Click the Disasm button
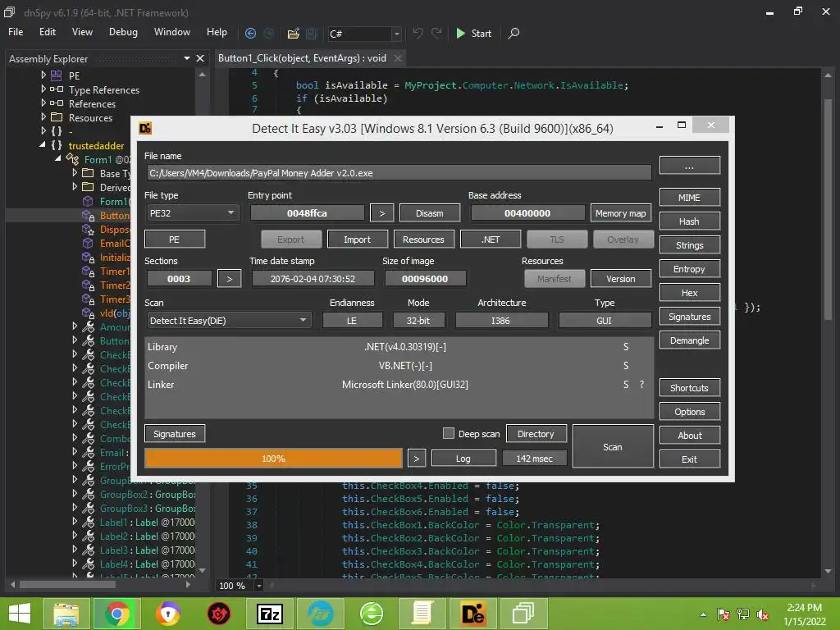The height and width of the screenshot is (630, 840). tap(430, 213)
